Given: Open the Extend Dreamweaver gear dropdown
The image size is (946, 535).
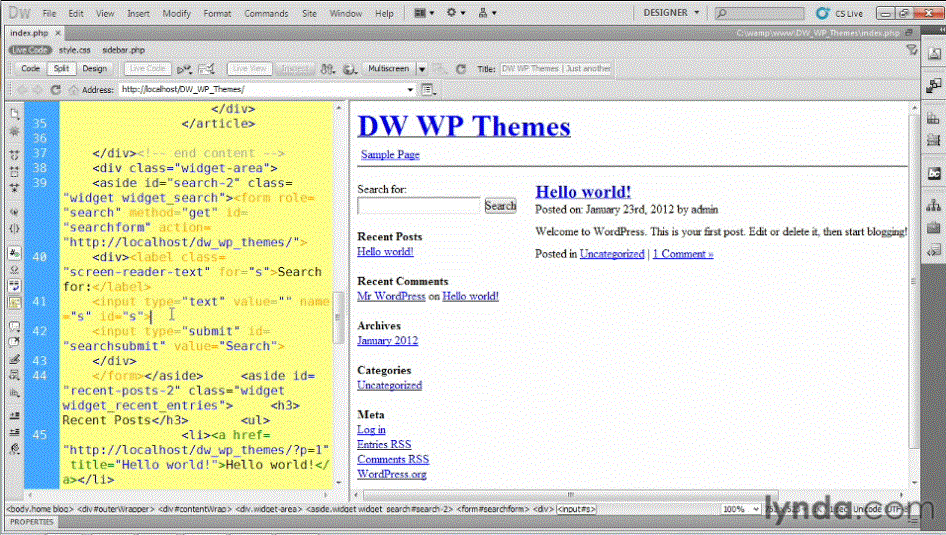Looking at the screenshot, I should tap(456, 13).
